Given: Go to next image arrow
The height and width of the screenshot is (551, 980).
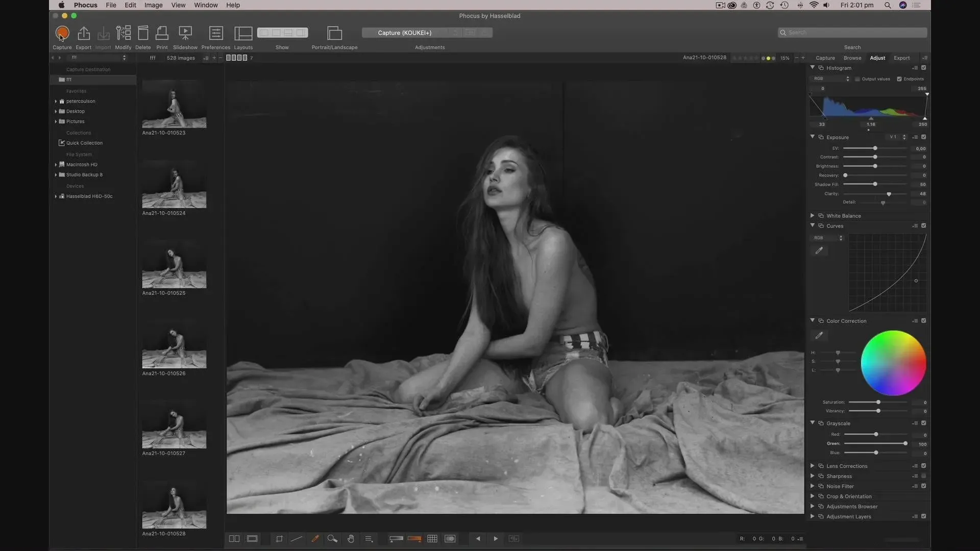Looking at the screenshot, I should pyautogui.click(x=496, y=539).
